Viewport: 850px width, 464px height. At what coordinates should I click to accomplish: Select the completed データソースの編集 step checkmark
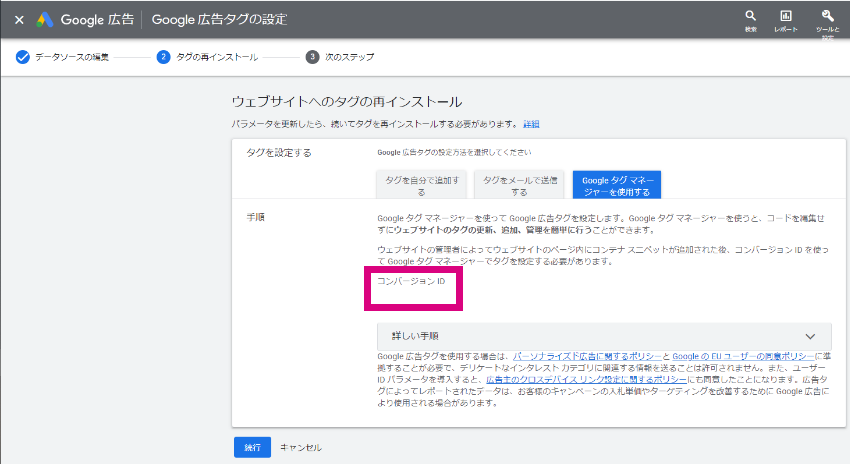point(22,57)
